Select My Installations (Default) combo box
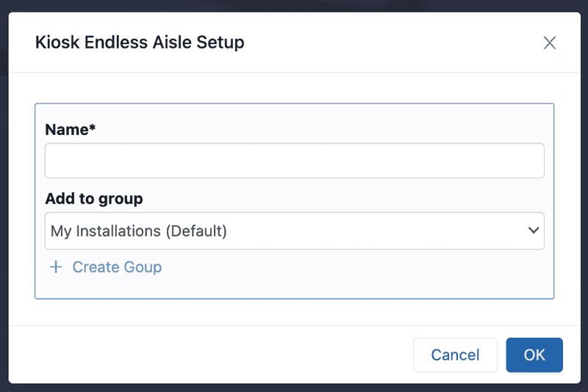Screen dimensions: 588x392 click(x=294, y=231)
